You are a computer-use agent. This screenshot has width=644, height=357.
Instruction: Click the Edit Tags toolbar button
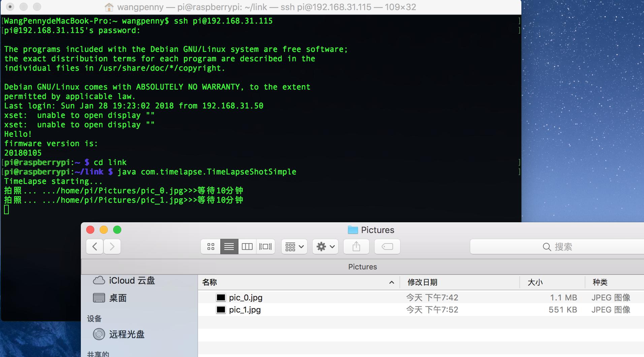387,247
